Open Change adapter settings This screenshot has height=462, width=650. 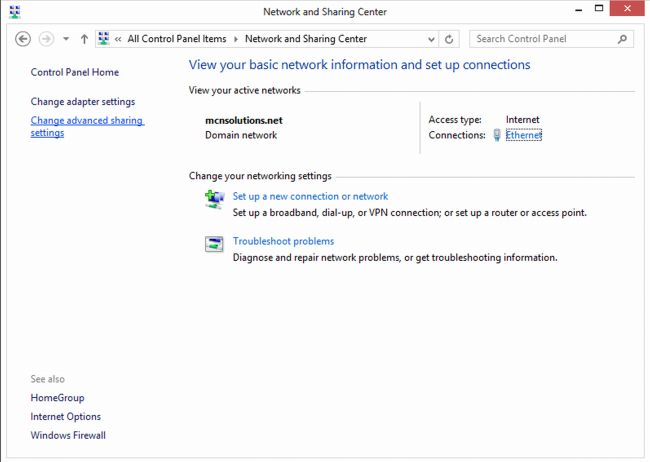[83, 102]
